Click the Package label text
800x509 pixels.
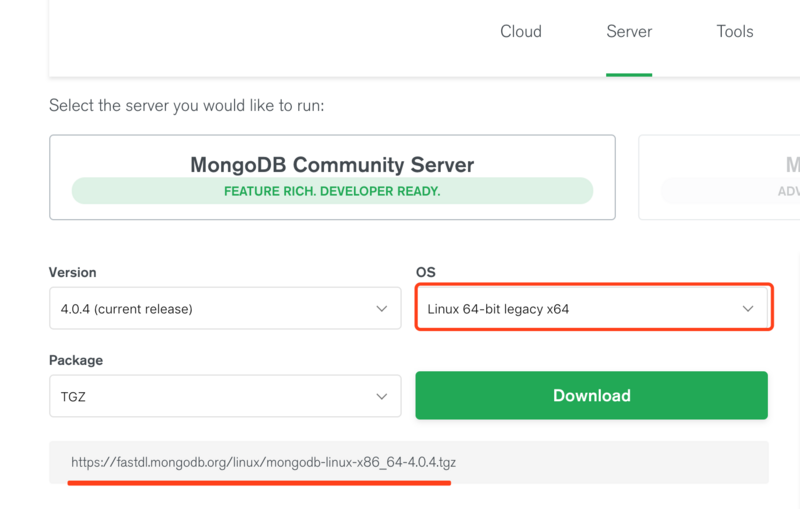point(76,360)
